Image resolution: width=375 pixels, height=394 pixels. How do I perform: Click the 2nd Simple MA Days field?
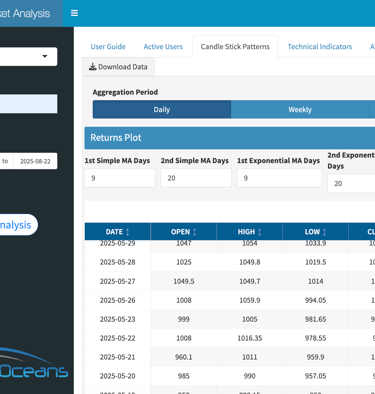click(196, 178)
